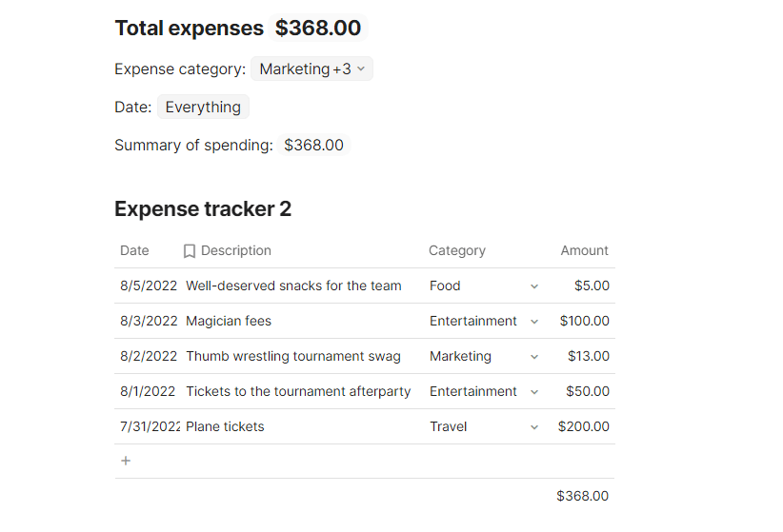
Task: Expand the Travel category dropdown chevron
Action: coord(534,427)
